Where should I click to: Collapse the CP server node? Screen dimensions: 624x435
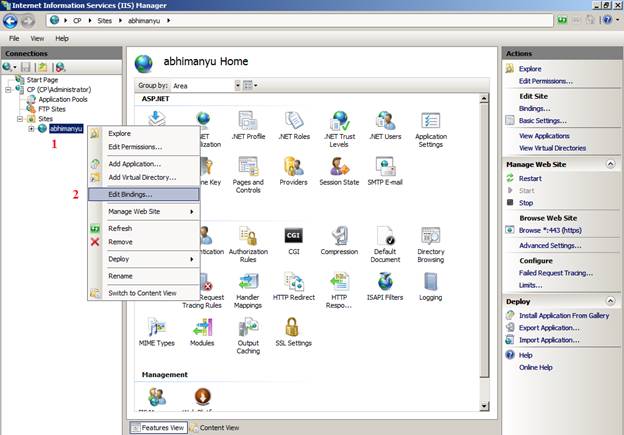[x=8, y=90]
